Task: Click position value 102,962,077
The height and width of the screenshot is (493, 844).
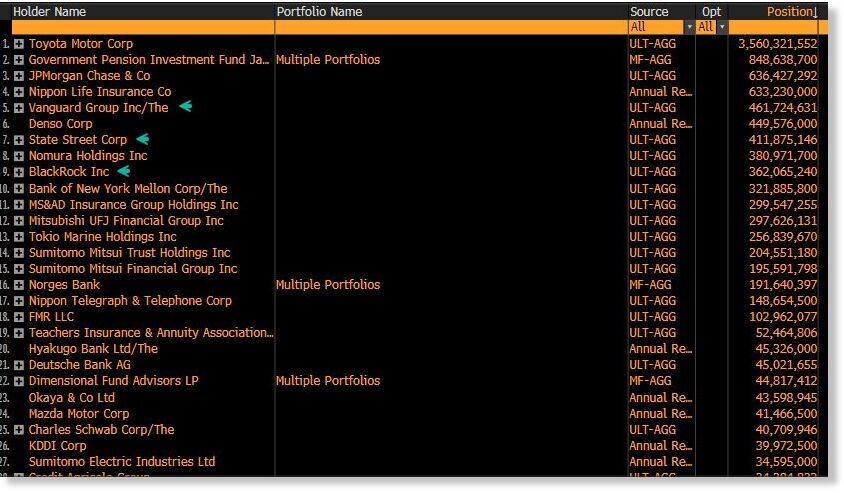Action: pyautogui.click(x=783, y=317)
